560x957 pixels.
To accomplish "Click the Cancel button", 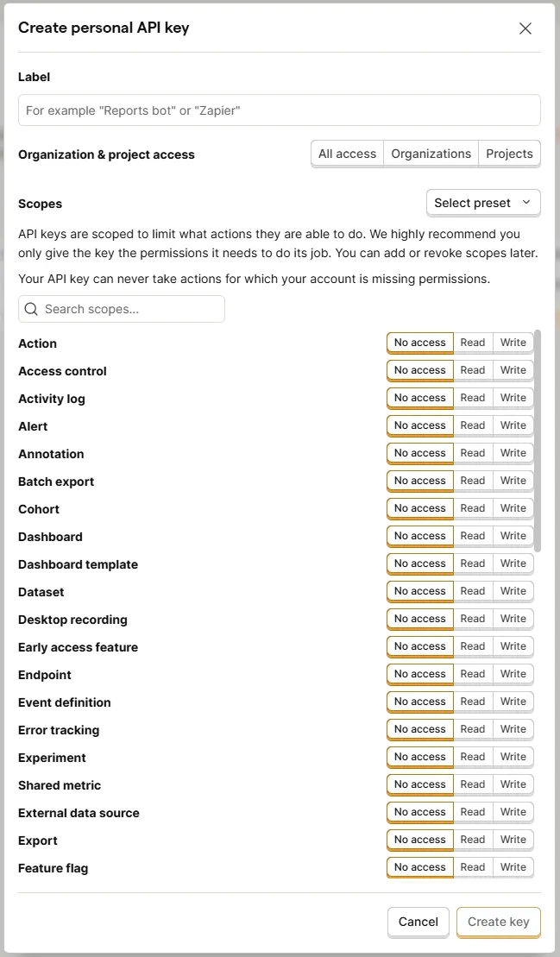I will coord(418,922).
